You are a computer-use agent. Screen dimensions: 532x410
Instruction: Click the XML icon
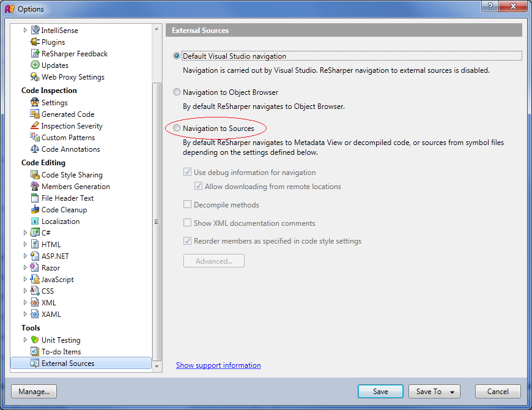(35, 302)
